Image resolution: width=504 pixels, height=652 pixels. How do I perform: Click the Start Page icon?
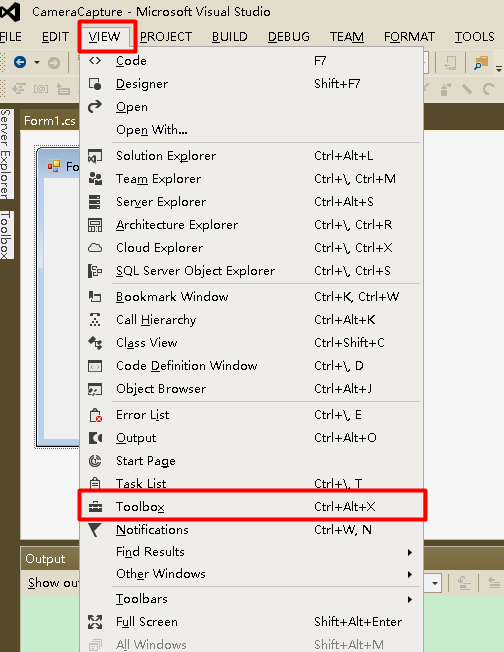pyautogui.click(x=95, y=461)
